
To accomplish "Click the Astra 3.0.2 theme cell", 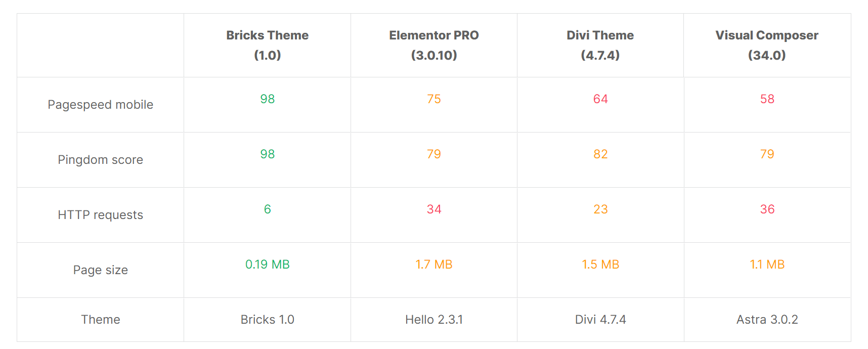I will point(767,320).
